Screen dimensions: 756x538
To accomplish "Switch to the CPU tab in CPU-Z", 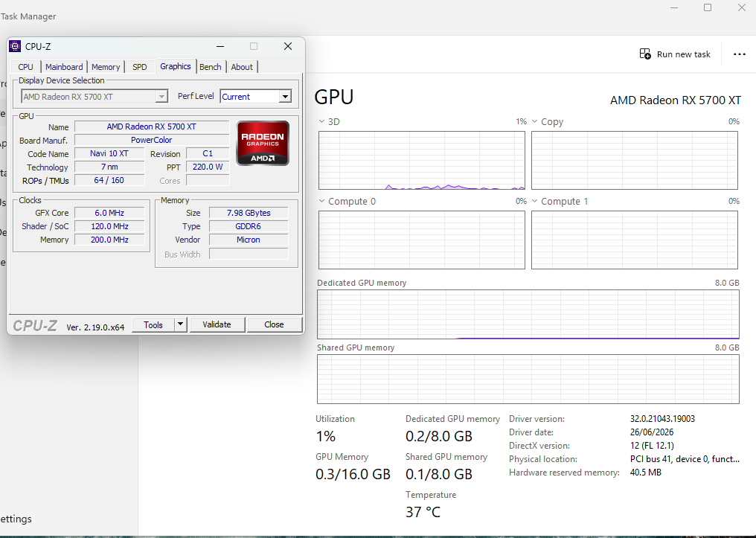I will click(25, 67).
